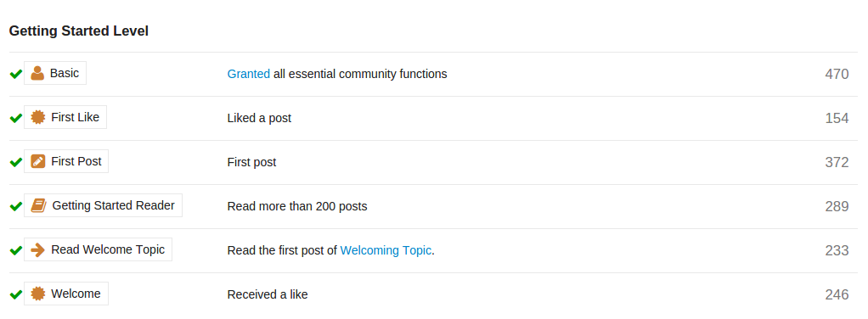
Task: Click green checkmark beside Getting Started Reader
Action: [x=15, y=206]
